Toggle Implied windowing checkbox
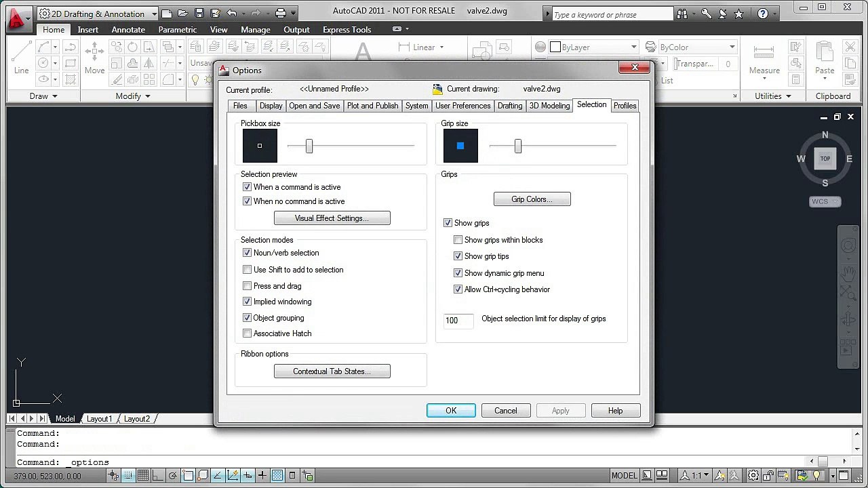 247,302
